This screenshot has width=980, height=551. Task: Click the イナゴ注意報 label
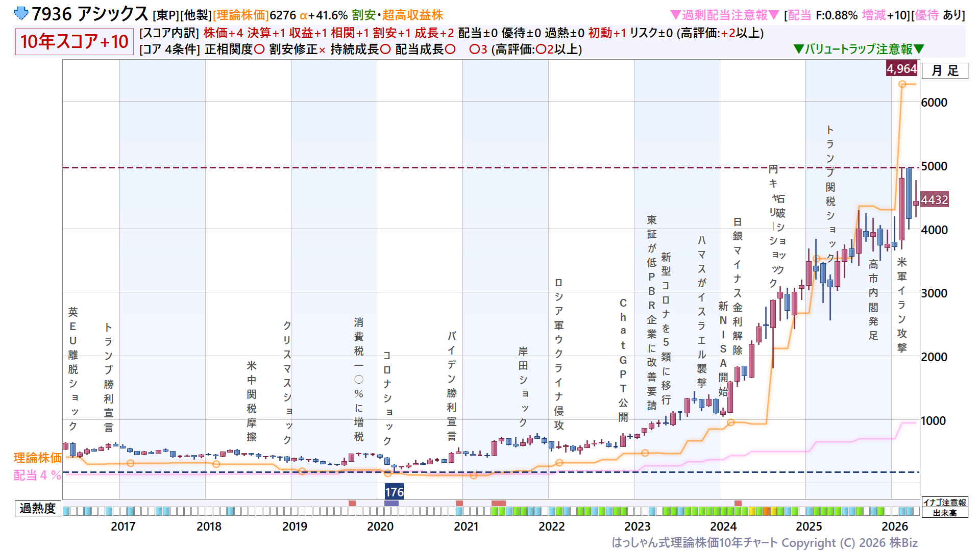[x=945, y=503]
